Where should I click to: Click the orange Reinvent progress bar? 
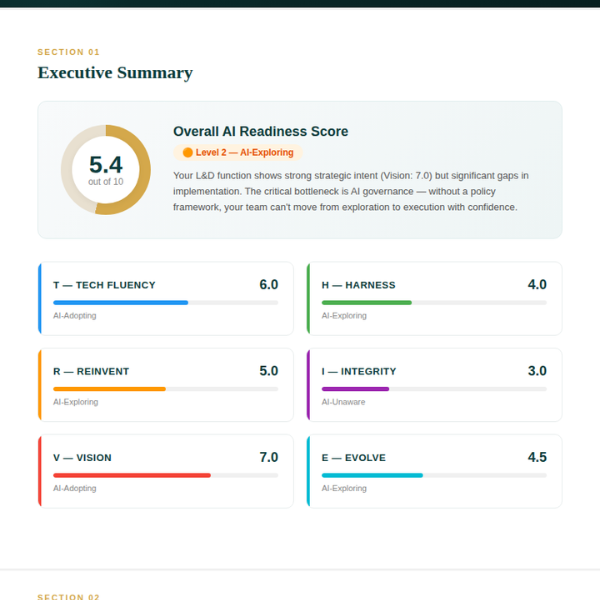tap(109, 388)
